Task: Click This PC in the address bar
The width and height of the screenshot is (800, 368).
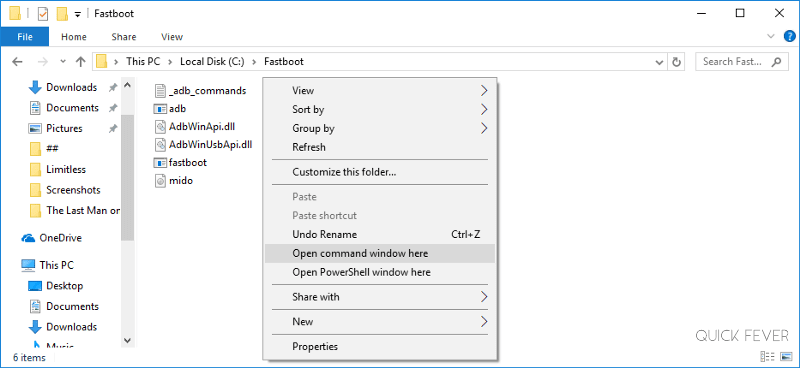Action: (x=143, y=62)
